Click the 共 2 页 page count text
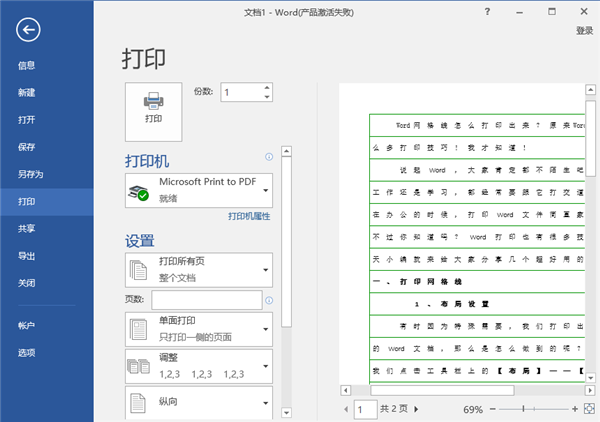This screenshot has height=422, width=600. coord(394,409)
